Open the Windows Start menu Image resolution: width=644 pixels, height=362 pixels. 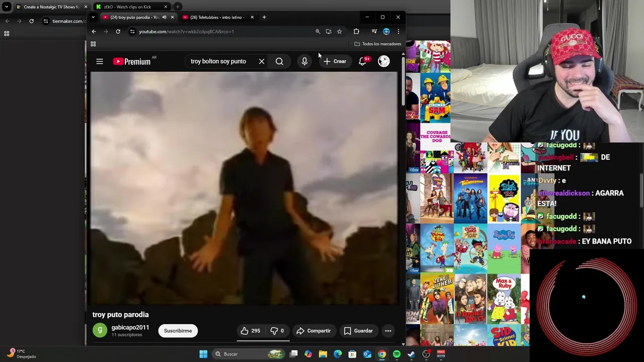tap(203, 354)
